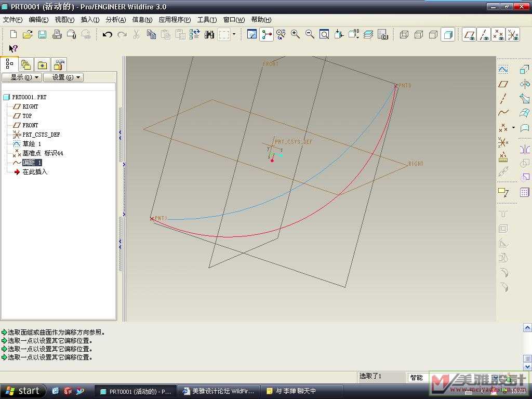Select the Sketch tool in the right toolbar
Image resolution: width=532 pixels, height=399 pixels.
503,70
